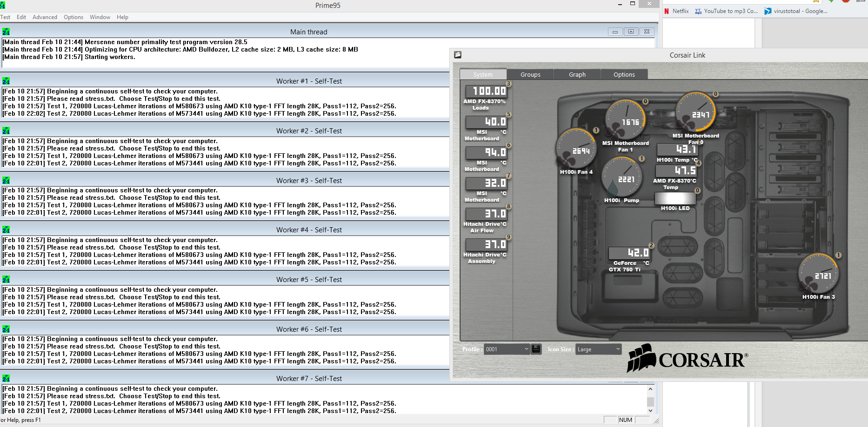Click the Worker #5 window icon
868x427 pixels.
(6, 279)
